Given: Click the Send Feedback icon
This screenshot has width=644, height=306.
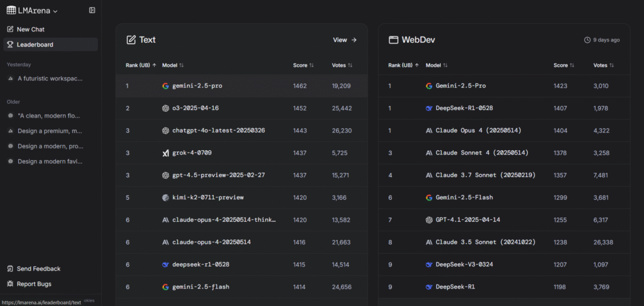Looking at the screenshot, I should 10,269.
